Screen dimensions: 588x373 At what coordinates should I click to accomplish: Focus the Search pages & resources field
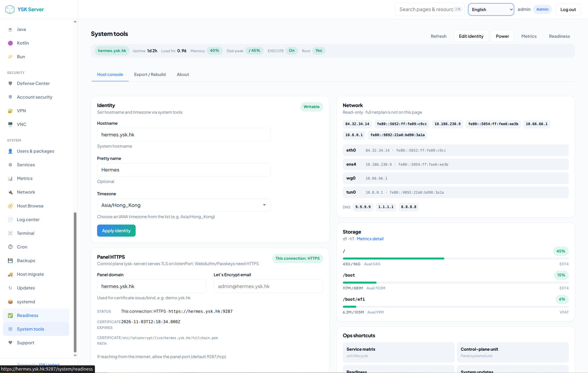pyautogui.click(x=430, y=9)
